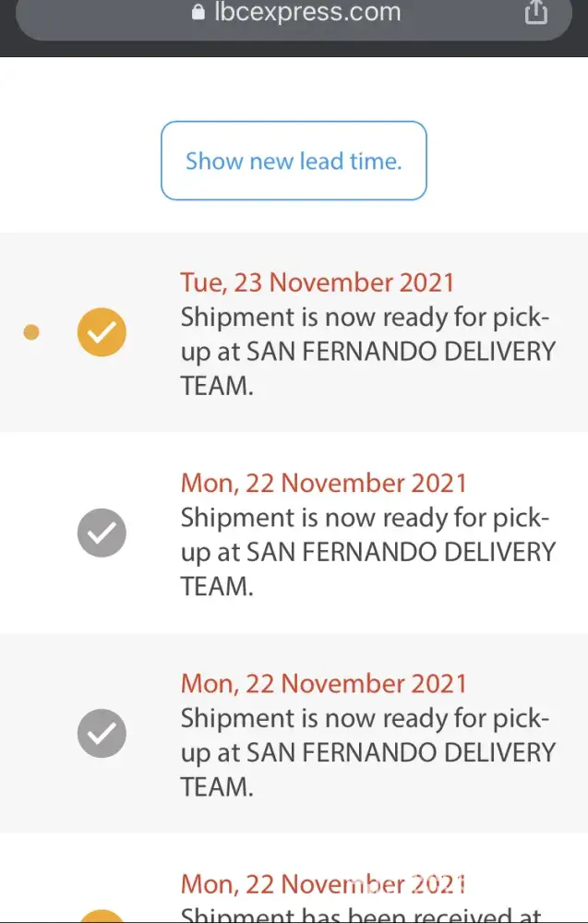Select the pick-up status text under Tue, 23 November

367,352
